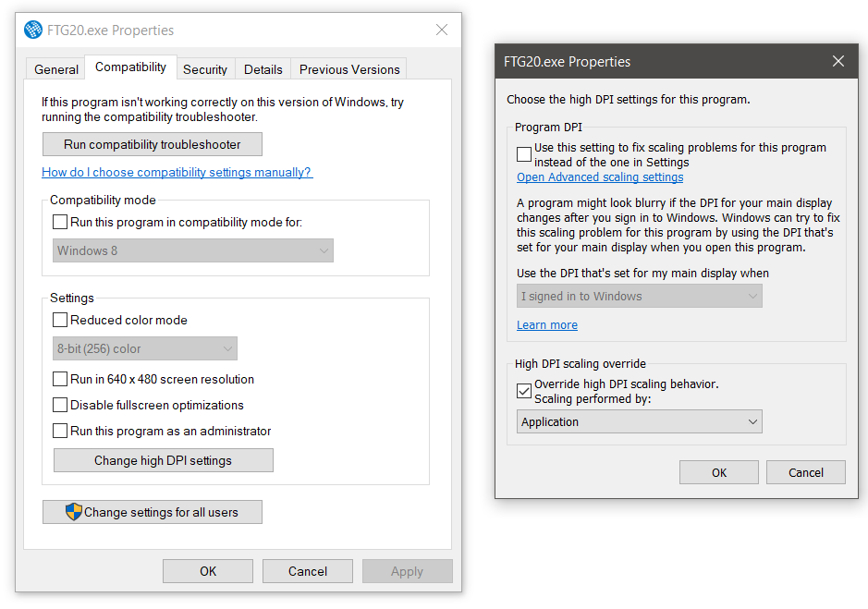Close the high DPI settings dialog
This screenshot has width=868, height=609.
[838, 61]
